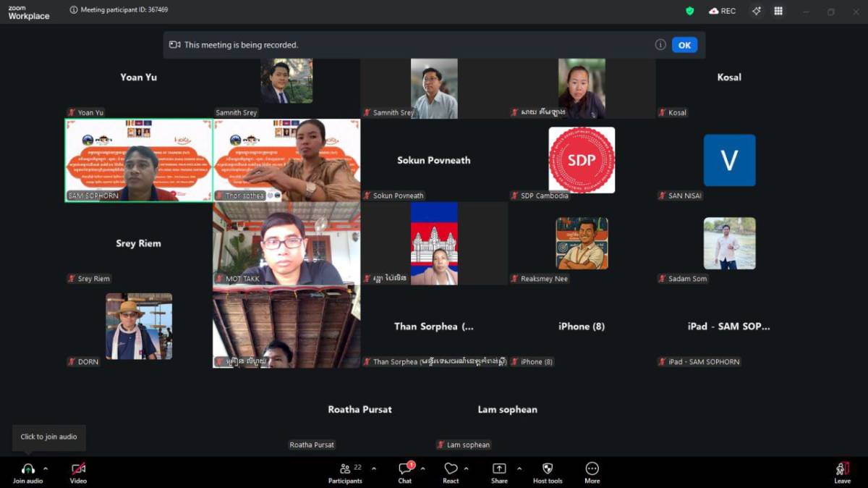Select SAM SOPHORN video tile
This screenshot has height=488, width=868.
139,160
